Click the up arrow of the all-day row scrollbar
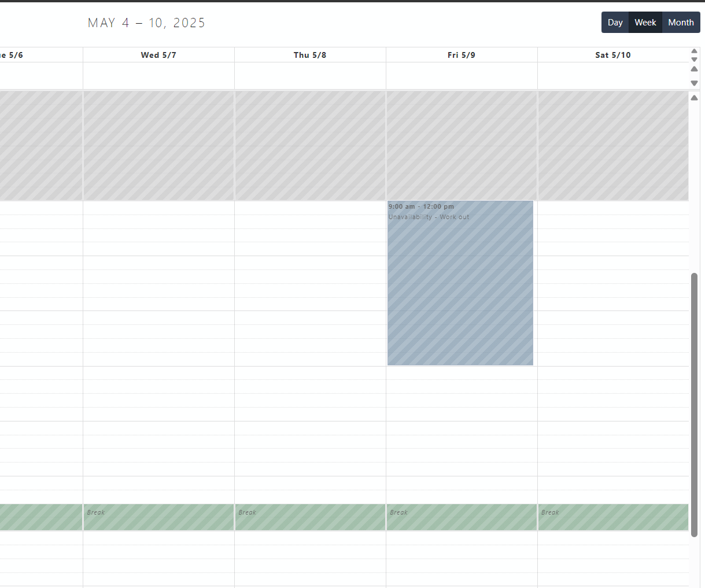Image resolution: width=705 pixels, height=588 pixels. 694,69
